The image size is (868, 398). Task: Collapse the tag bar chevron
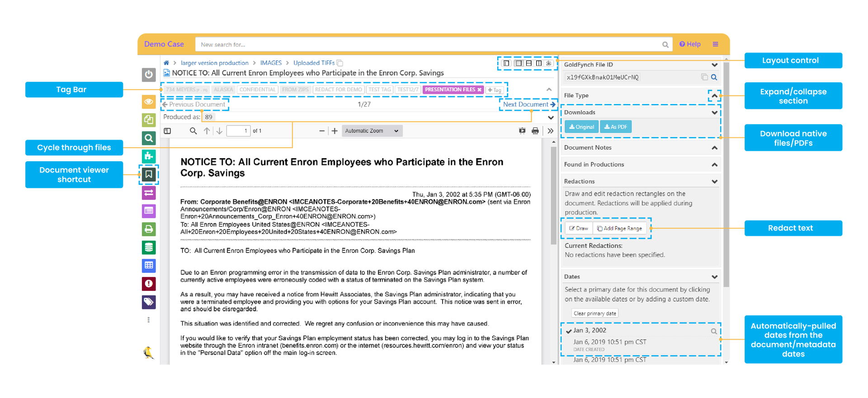(549, 89)
